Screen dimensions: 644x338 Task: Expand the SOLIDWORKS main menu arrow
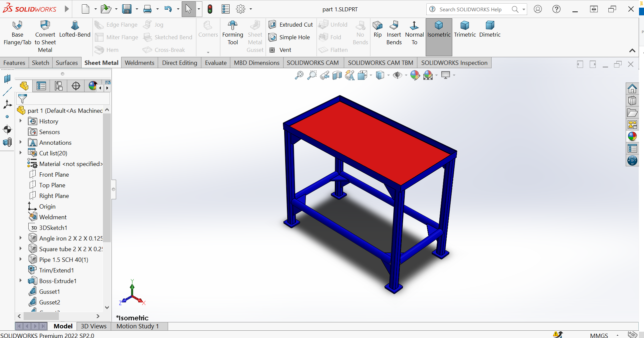tap(67, 9)
